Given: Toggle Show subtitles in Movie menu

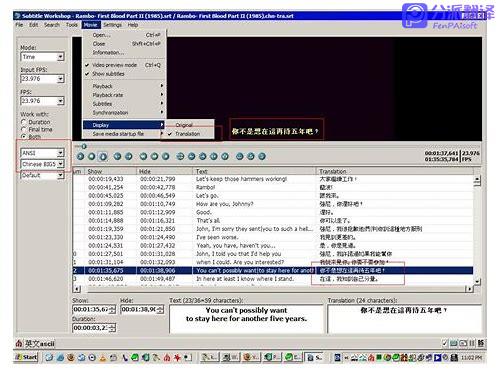Looking at the screenshot, I should point(123,74).
